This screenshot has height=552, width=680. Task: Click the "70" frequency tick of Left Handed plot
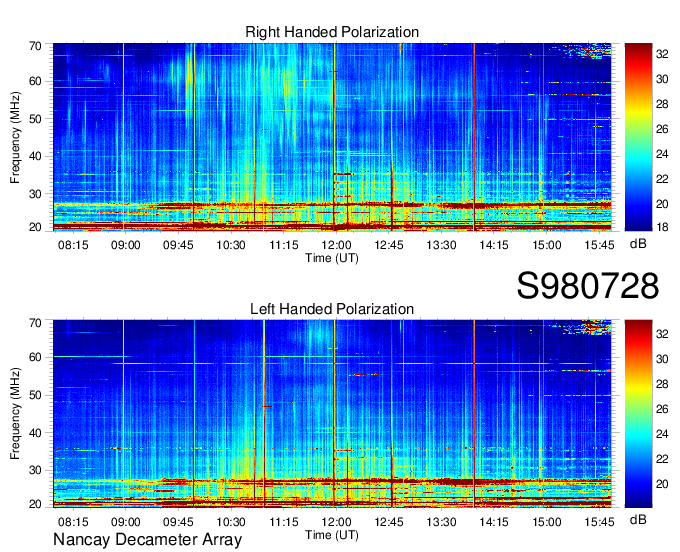coord(35,323)
